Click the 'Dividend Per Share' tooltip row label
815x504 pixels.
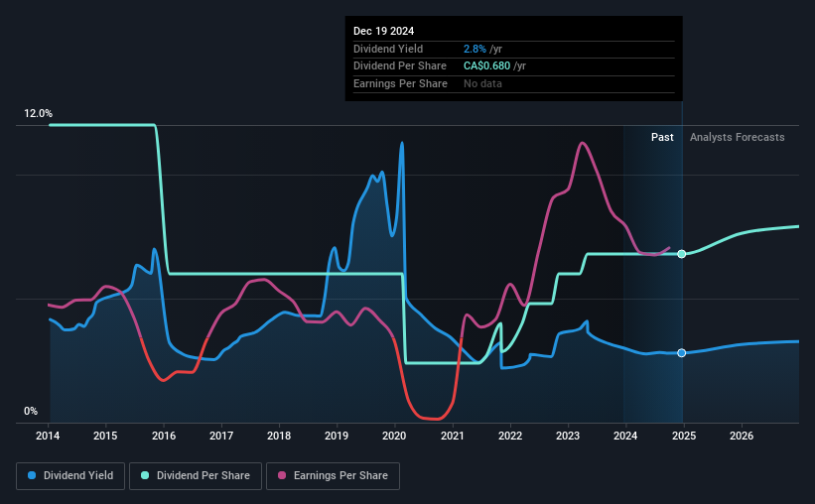coord(400,66)
